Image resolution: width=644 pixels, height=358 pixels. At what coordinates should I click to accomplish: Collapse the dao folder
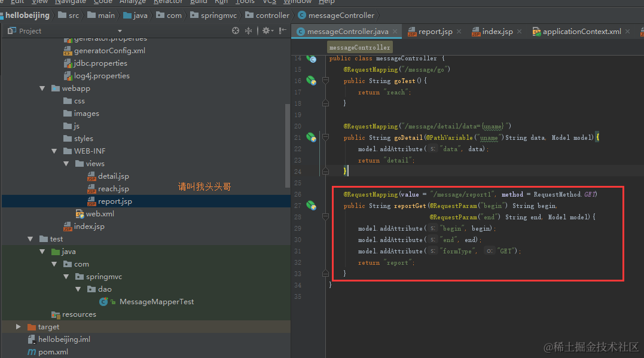tap(78, 289)
